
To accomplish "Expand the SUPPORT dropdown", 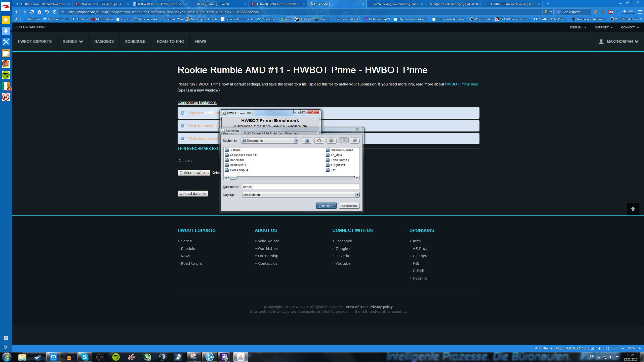I will coord(603,27).
